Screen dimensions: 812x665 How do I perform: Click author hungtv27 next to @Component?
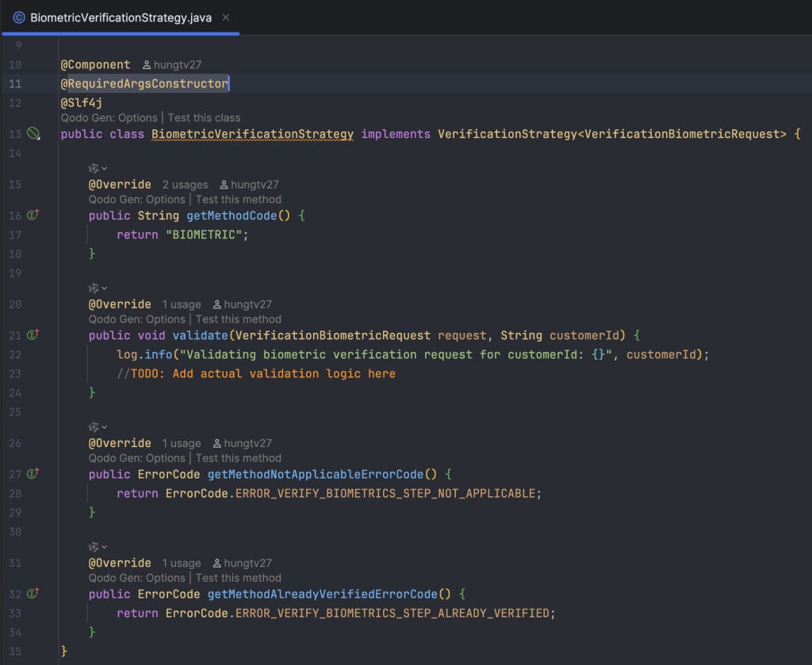point(172,65)
